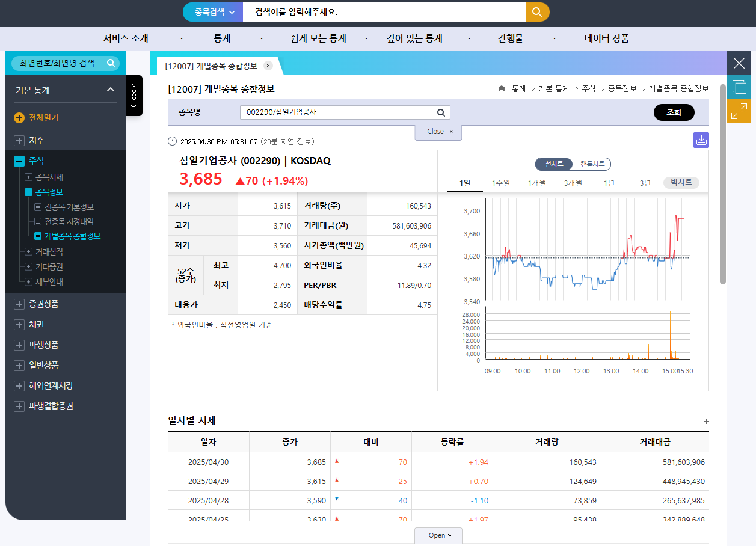Open 전종목 기본정보 page
This screenshot has height=546, width=756.
[x=69, y=207]
